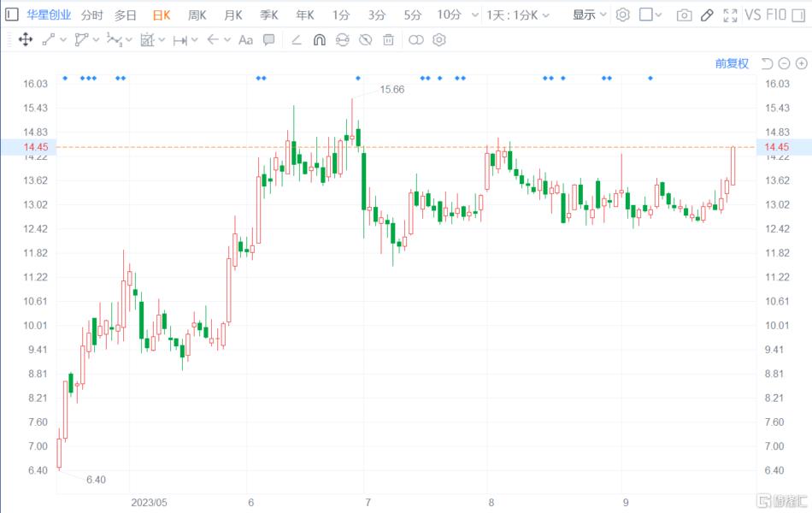812x513 pixels.
Task: Click the VS comparison button
Action: point(753,15)
